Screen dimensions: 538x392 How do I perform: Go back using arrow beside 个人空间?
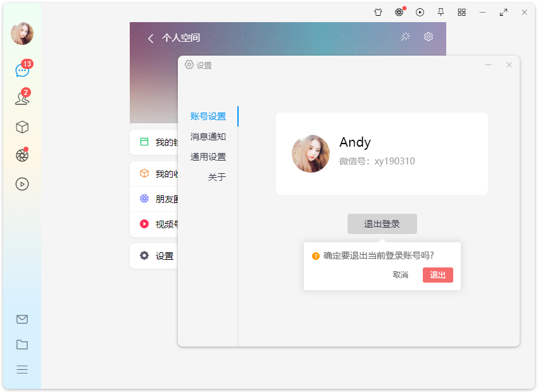tap(151, 39)
